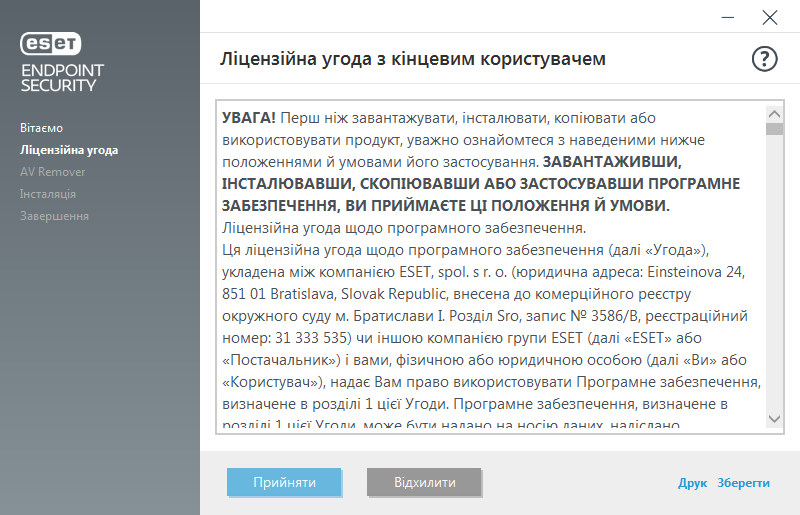Screen dimensions: 800x515
Task: Decline the license with Відхилити button
Action: pyautogui.click(x=424, y=482)
